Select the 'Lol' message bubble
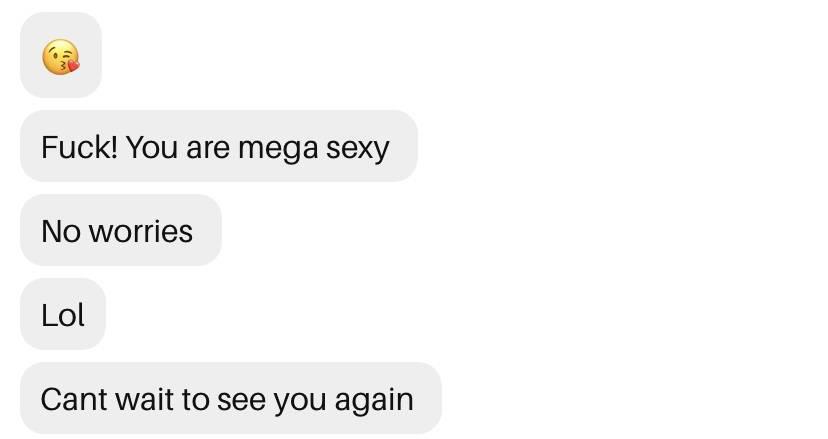The image size is (828, 439). [x=63, y=314]
